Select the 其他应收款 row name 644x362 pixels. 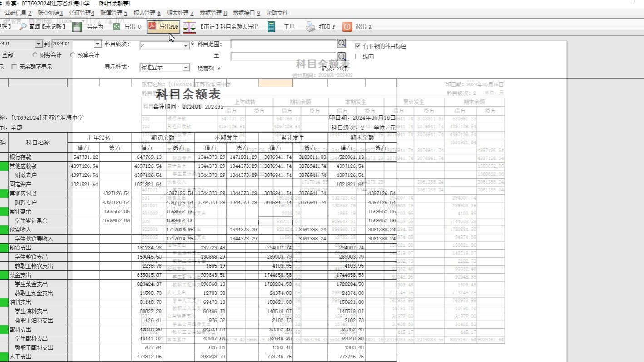click(x=23, y=166)
